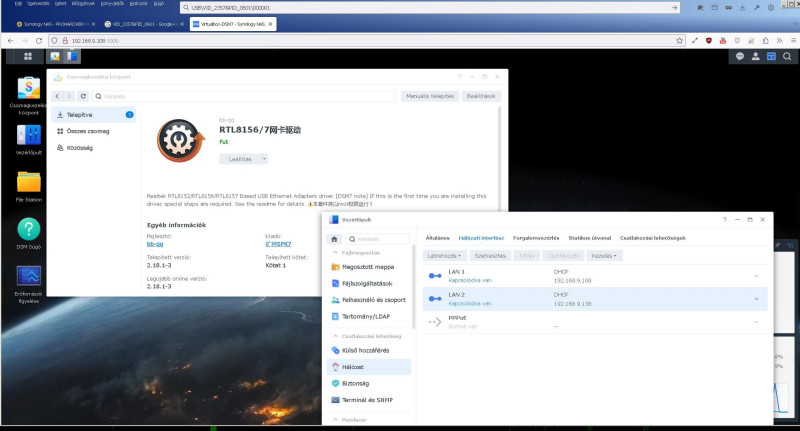
Task: Open Terminál és SNMP settings
Action: [x=368, y=400]
